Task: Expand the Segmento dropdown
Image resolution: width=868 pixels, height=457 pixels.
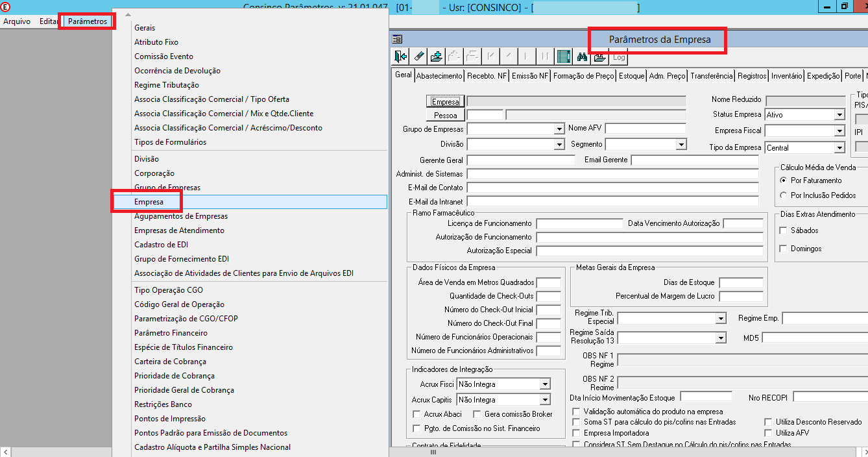Action: point(681,145)
